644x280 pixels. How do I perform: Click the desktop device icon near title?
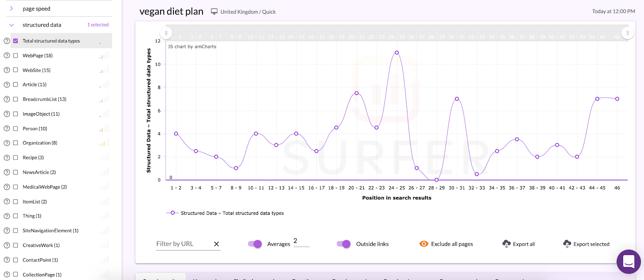(214, 12)
